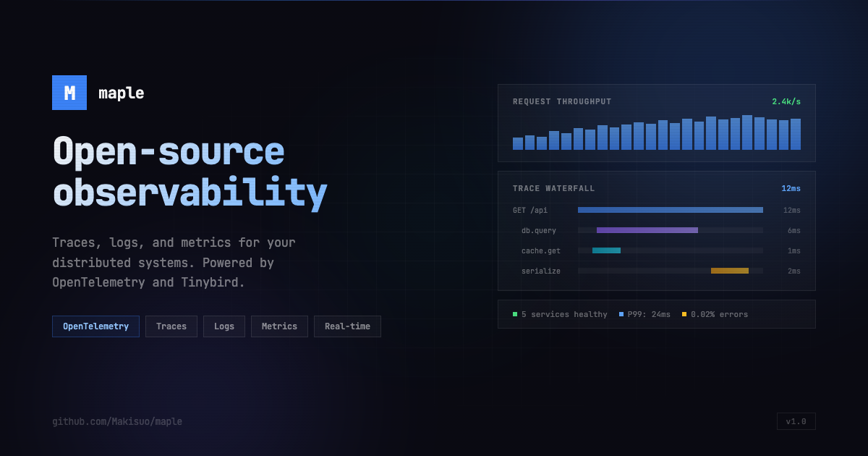
Task: Choose the Logs tag
Action: [x=224, y=326]
